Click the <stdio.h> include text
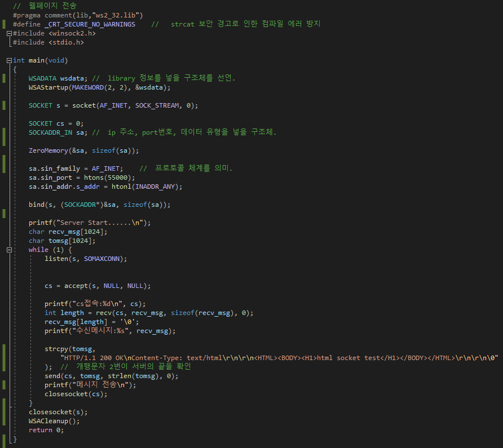 (x=66, y=42)
